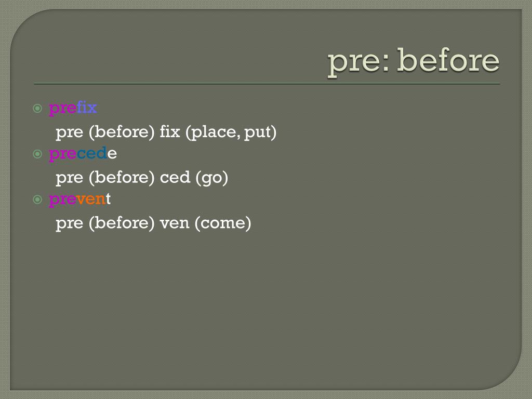This screenshot has height=399, width=532.
Task: Click '(before)' in the prefix explanation line
Action: point(122,132)
